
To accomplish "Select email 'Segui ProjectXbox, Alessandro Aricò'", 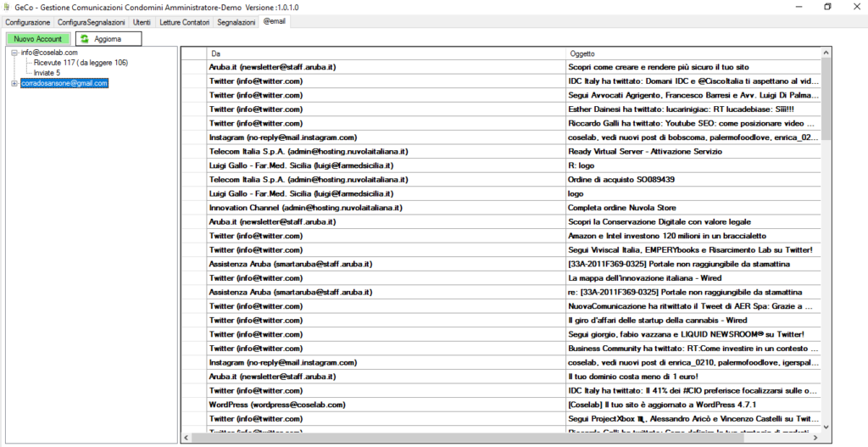I will click(693, 419).
